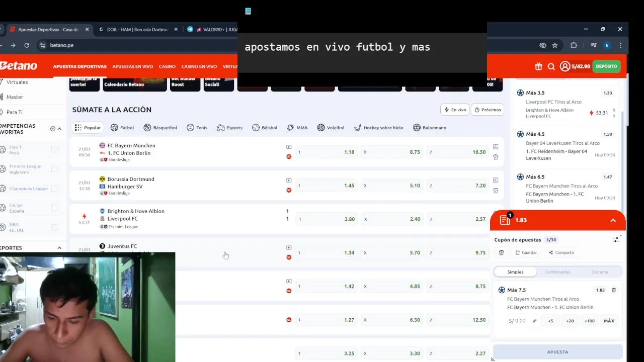Select the Béisbol sport filter
The image size is (644, 362).
[265, 128]
